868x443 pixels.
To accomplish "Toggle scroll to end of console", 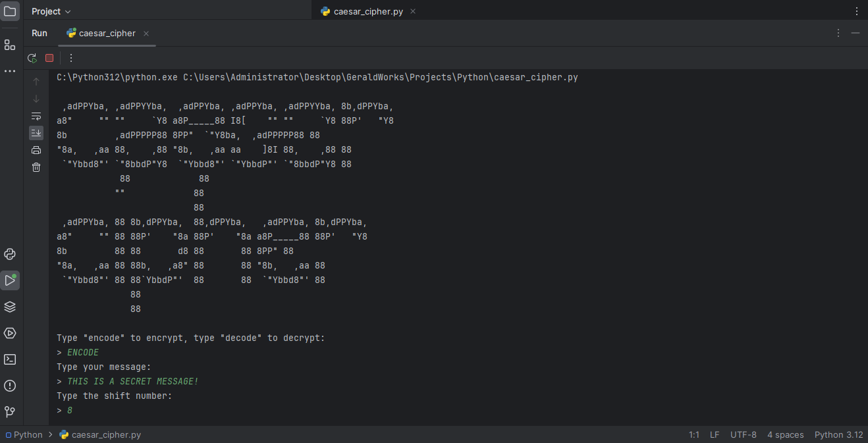I will [x=36, y=133].
